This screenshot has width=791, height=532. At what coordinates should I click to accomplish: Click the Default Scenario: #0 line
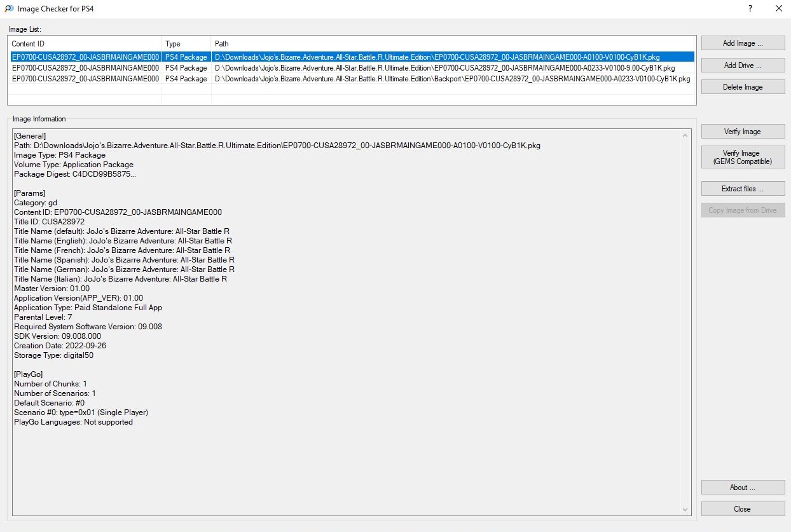click(49, 403)
